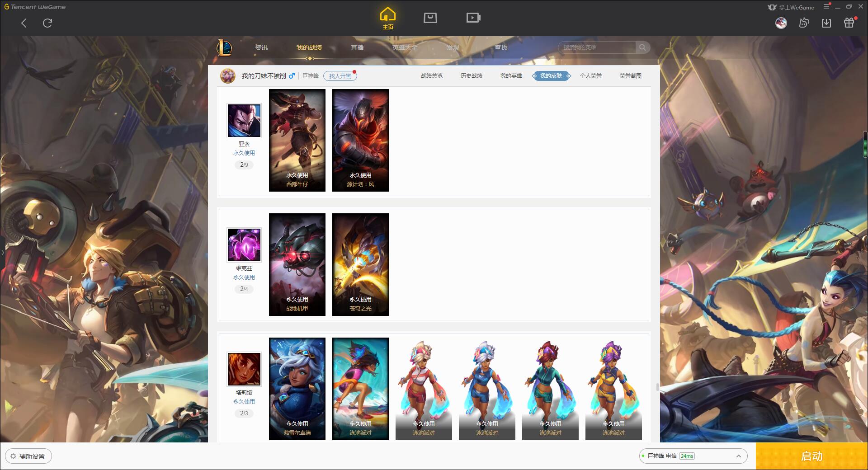Click the player profile avatar

228,76
